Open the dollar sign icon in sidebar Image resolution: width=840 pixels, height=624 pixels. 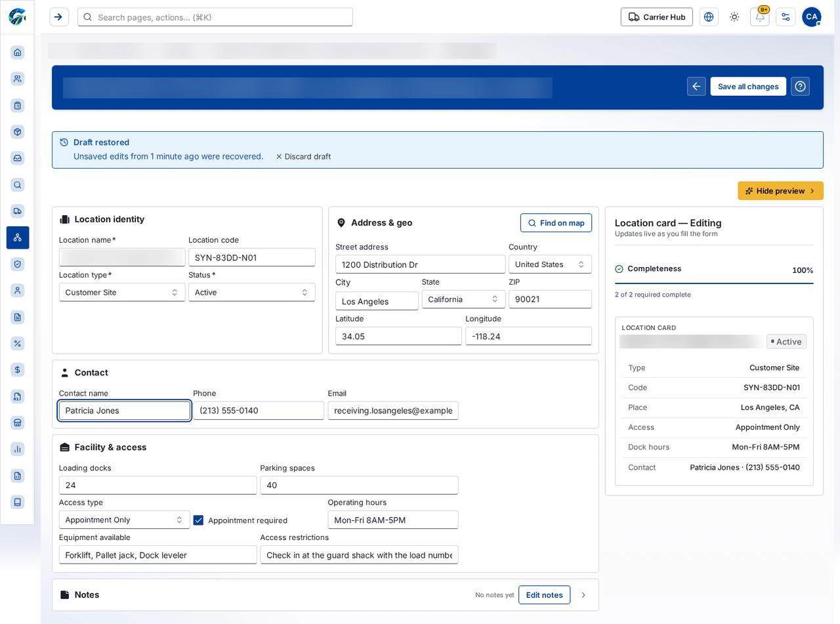pyautogui.click(x=18, y=370)
